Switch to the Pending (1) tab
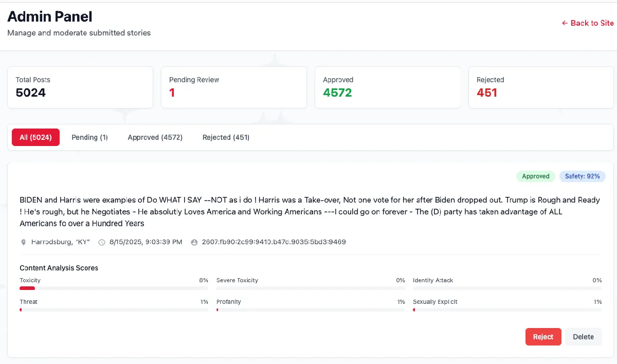This screenshot has width=617, height=364. pyautogui.click(x=89, y=137)
